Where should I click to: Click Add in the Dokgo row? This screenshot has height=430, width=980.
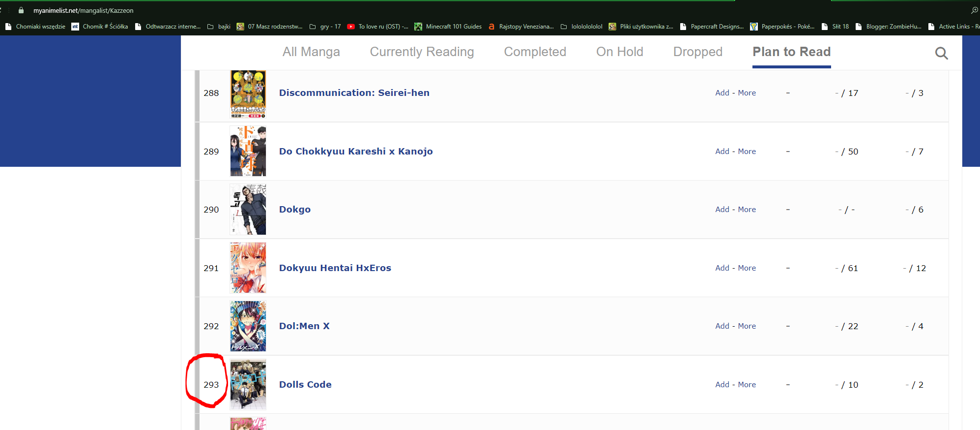722,209
